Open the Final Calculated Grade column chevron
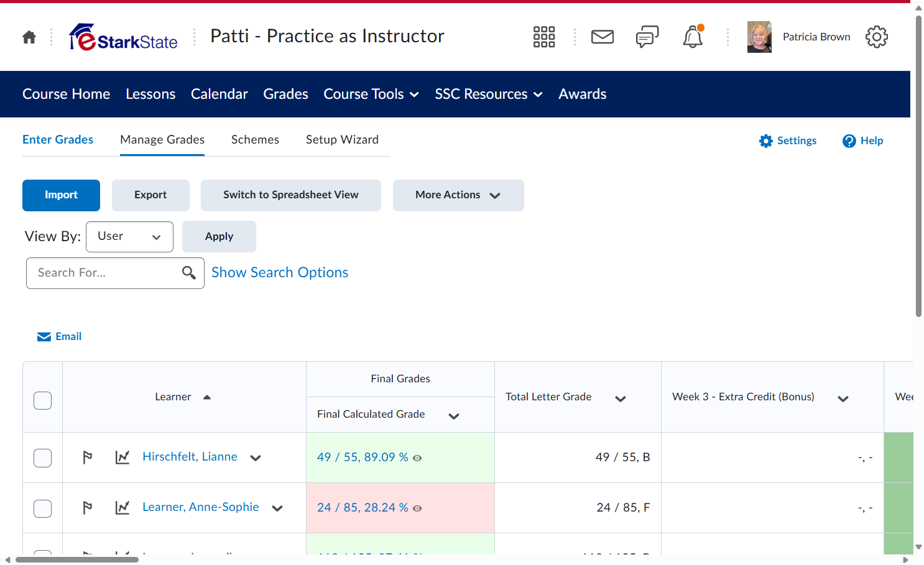The height and width of the screenshot is (565, 924). tap(454, 416)
